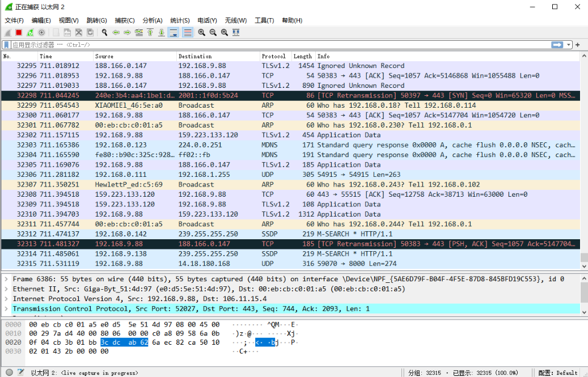
Task: Expand Internet Protocol Version 4 row
Action: click(6, 299)
